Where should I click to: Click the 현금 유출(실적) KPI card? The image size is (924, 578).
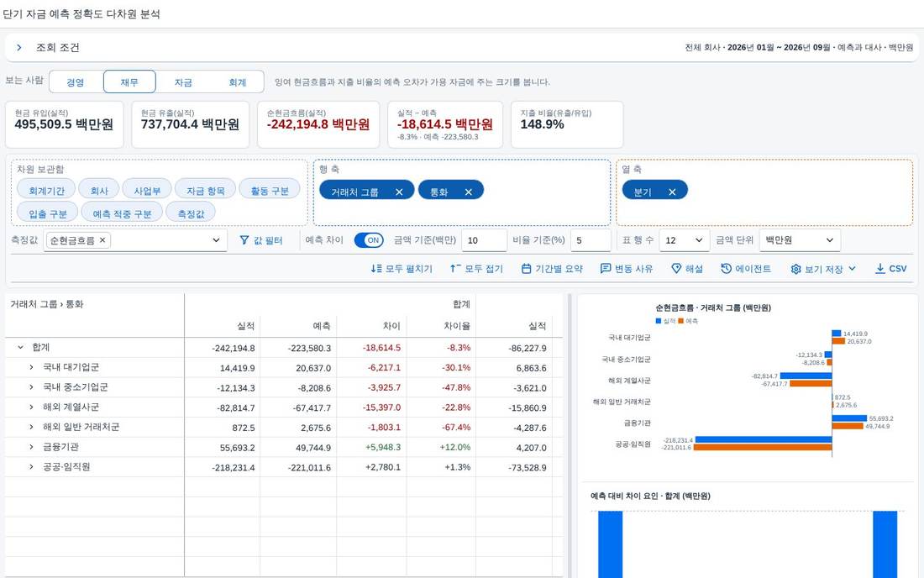[191, 124]
